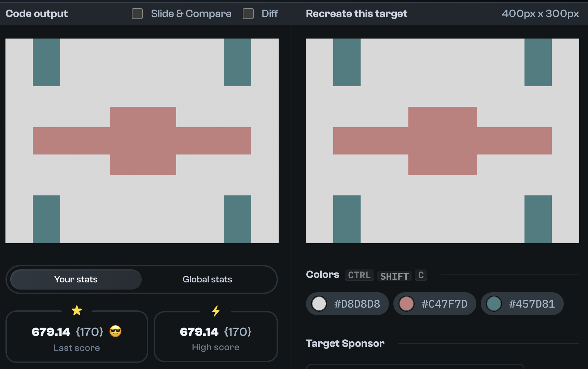Viewport: 588px width, 369px height.
Task: Click the Target Sponsor heading
Action: pos(345,343)
